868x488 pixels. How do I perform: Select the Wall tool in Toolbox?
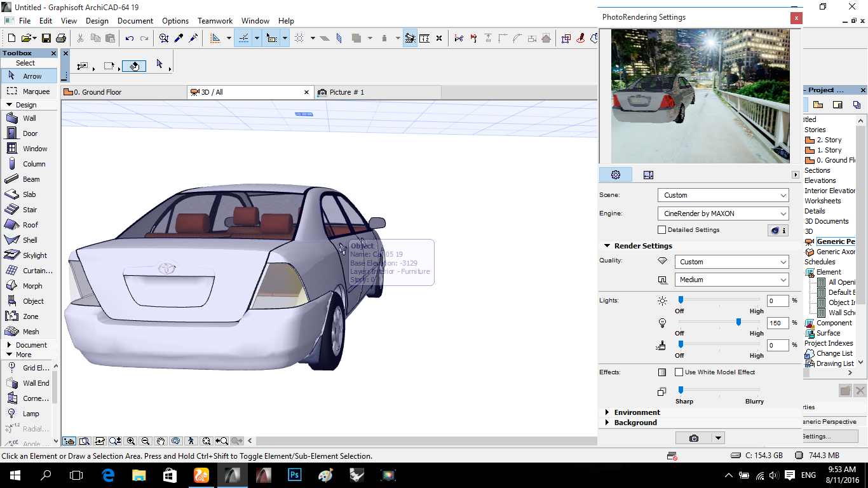coord(29,118)
